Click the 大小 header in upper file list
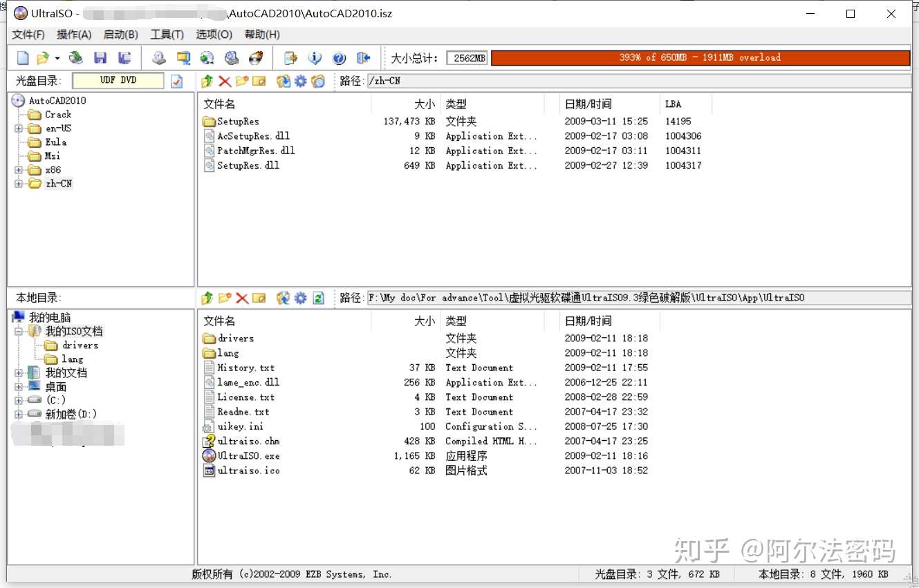The image size is (919, 588). [x=405, y=104]
